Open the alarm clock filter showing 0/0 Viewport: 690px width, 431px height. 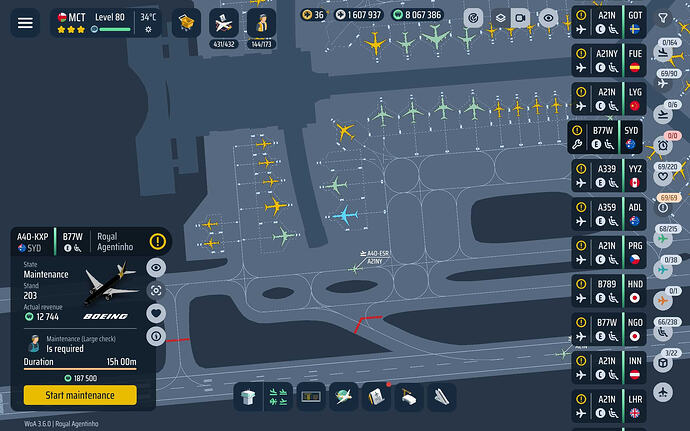663,145
